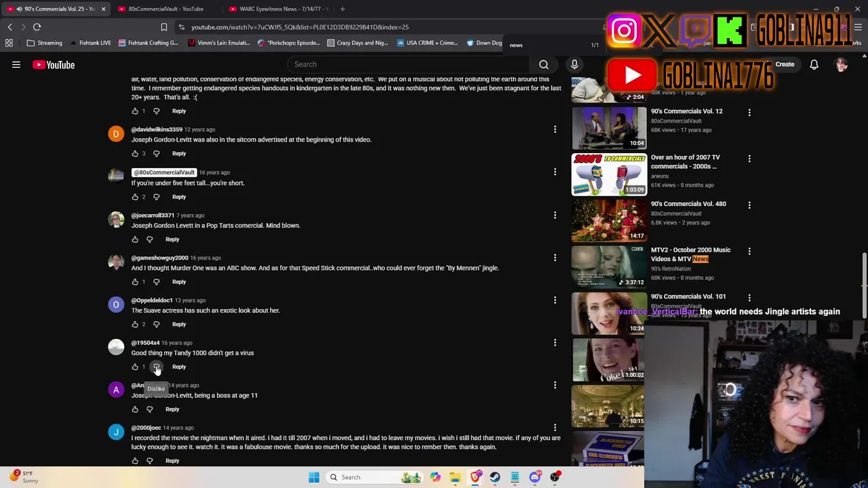Open File Explorer from the taskbar
868x488 pixels.
455,477
